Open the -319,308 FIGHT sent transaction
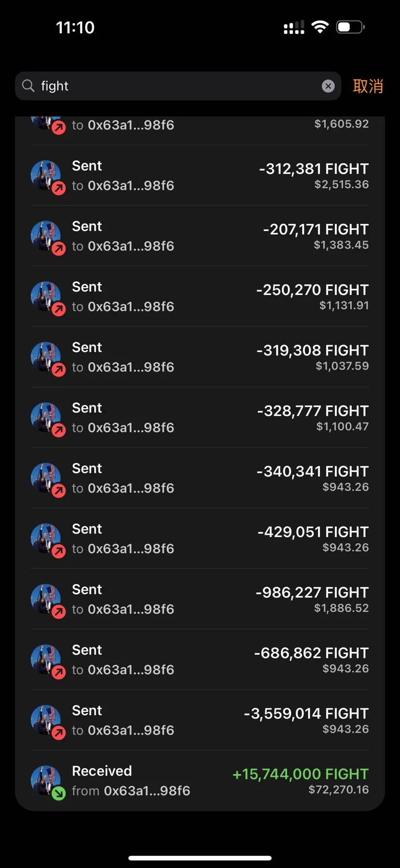Viewport: 400px width, 868px height. pos(200,357)
